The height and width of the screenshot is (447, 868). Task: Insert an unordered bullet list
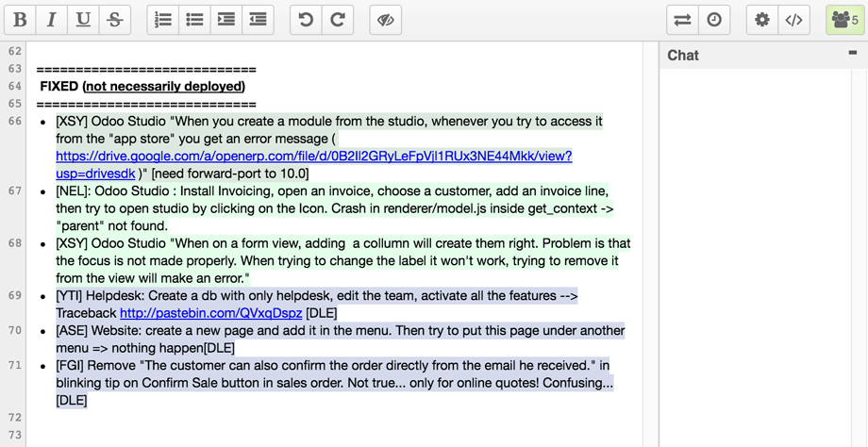[x=194, y=20]
